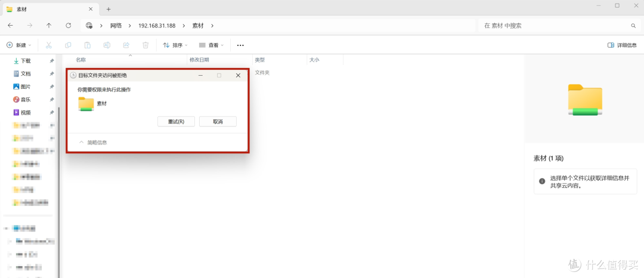Click the network globe icon in address bar

click(89, 26)
